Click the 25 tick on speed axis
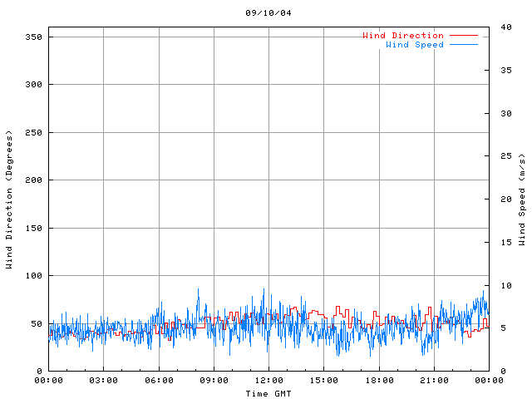 tap(506, 156)
